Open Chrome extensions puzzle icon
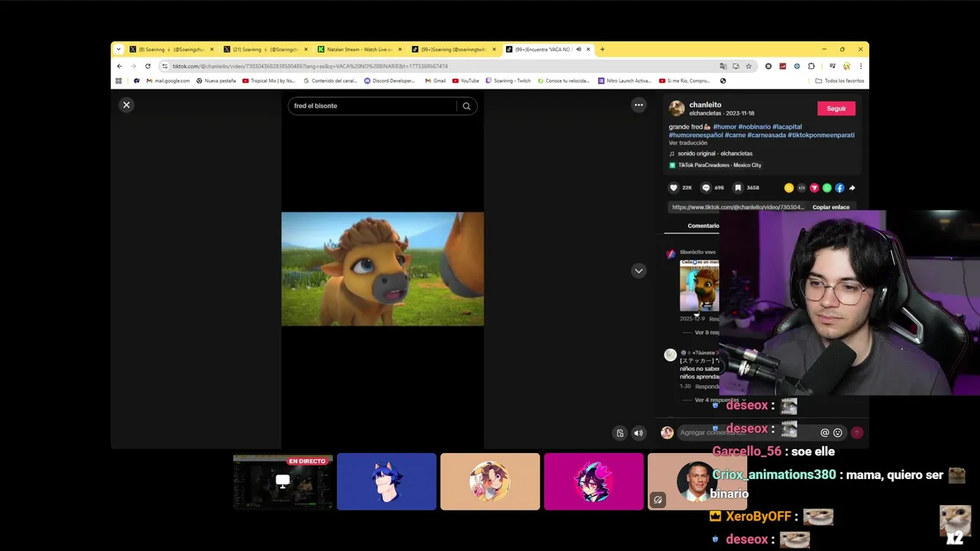The height and width of the screenshot is (551, 980). pyautogui.click(x=812, y=66)
